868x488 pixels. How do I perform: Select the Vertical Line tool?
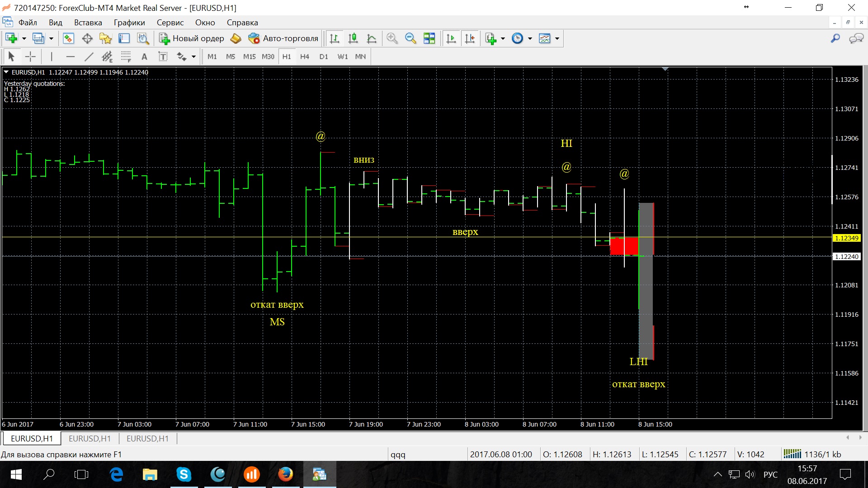(52, 56)
